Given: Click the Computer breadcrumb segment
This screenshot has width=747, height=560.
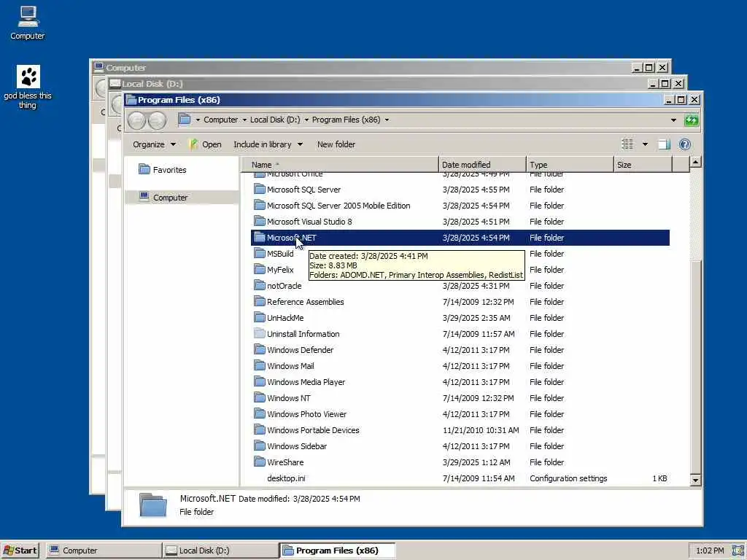Looking at the screenshot, I should (220, 120).
